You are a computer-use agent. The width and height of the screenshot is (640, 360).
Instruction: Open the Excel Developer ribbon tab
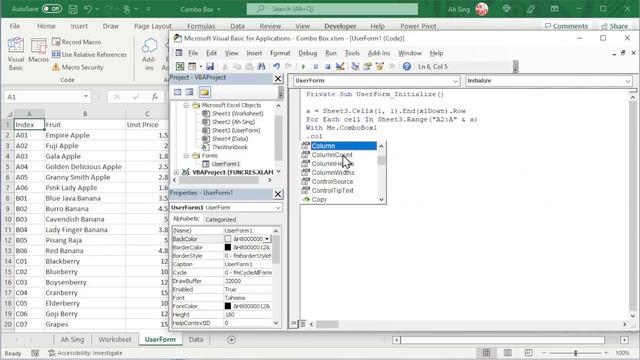click(340, 26)
